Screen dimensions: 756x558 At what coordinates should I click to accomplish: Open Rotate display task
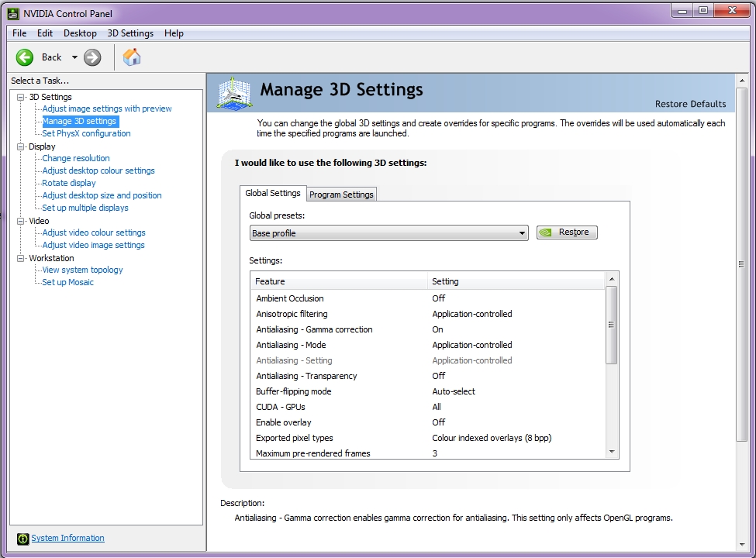69,183
